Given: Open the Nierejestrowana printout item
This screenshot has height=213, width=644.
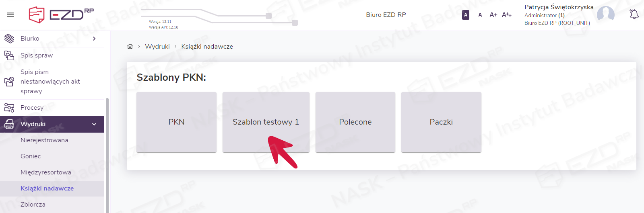Looking at the screenshot, I should tap(44, 140).
